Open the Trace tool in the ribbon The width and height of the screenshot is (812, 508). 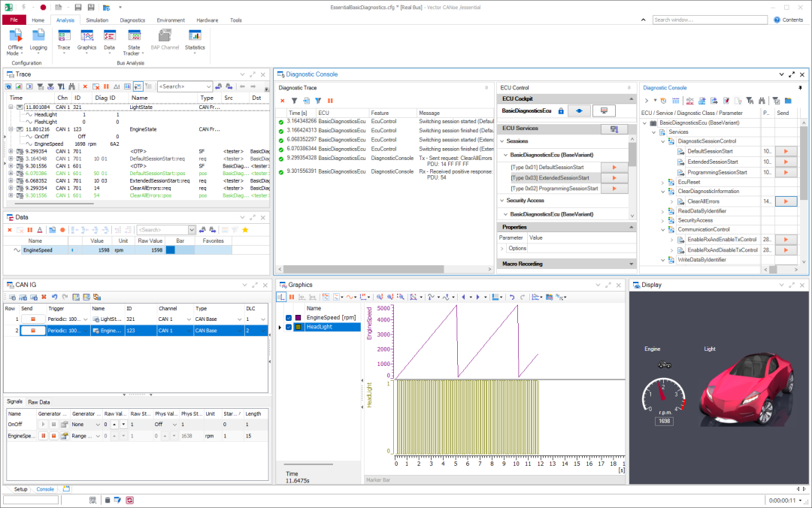pos(64,42)
